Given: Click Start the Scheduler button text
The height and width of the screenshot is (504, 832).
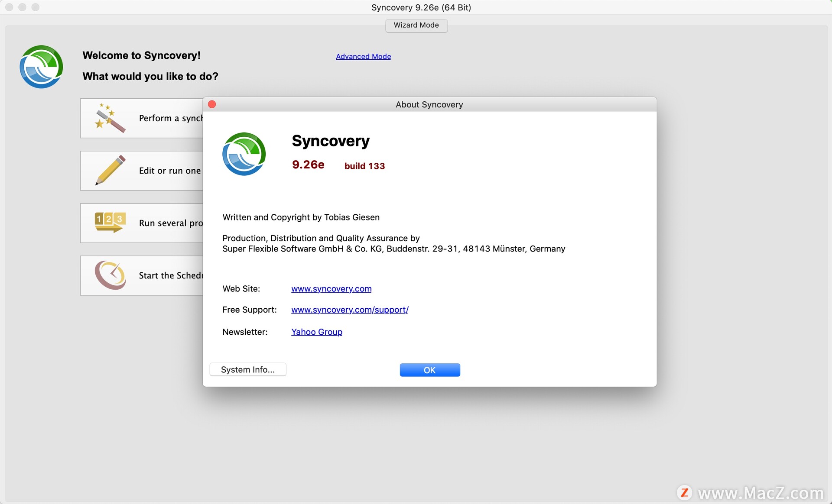Looking at the screenshot, I should click(x=170, y=275).
